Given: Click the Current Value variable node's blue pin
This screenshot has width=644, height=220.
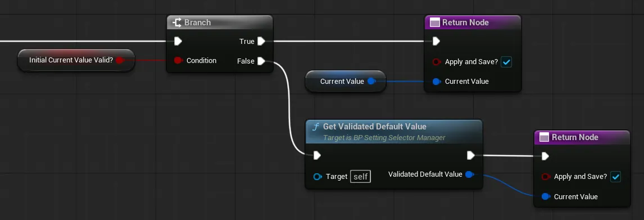Looking at the screenshot, I should pyautogui.click(x=371, y=82).
